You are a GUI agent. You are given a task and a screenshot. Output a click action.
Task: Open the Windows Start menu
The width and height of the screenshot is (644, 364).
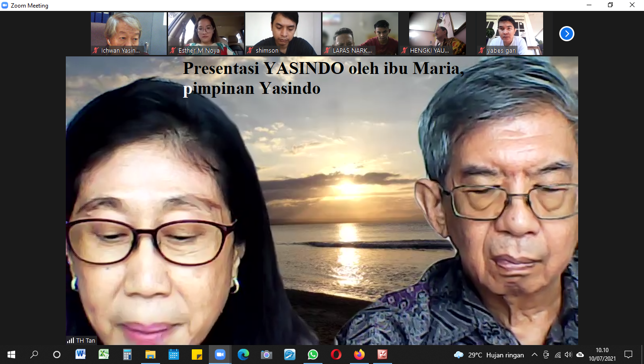(11, 355)
